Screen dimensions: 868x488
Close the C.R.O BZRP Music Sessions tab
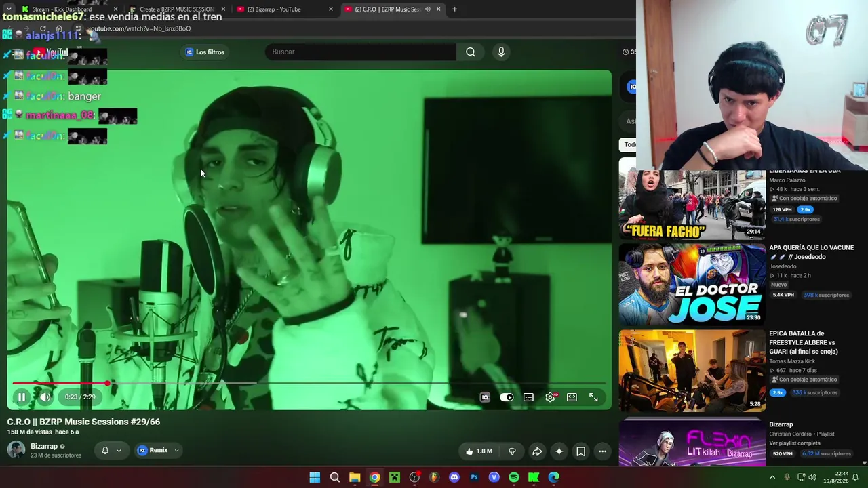click(x=438, y=9)
